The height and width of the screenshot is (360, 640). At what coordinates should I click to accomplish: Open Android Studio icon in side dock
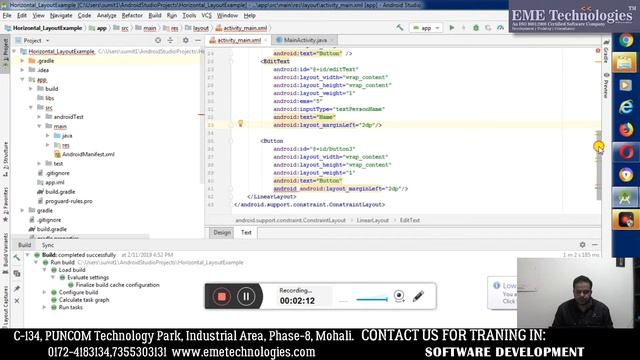coord(625,198)
